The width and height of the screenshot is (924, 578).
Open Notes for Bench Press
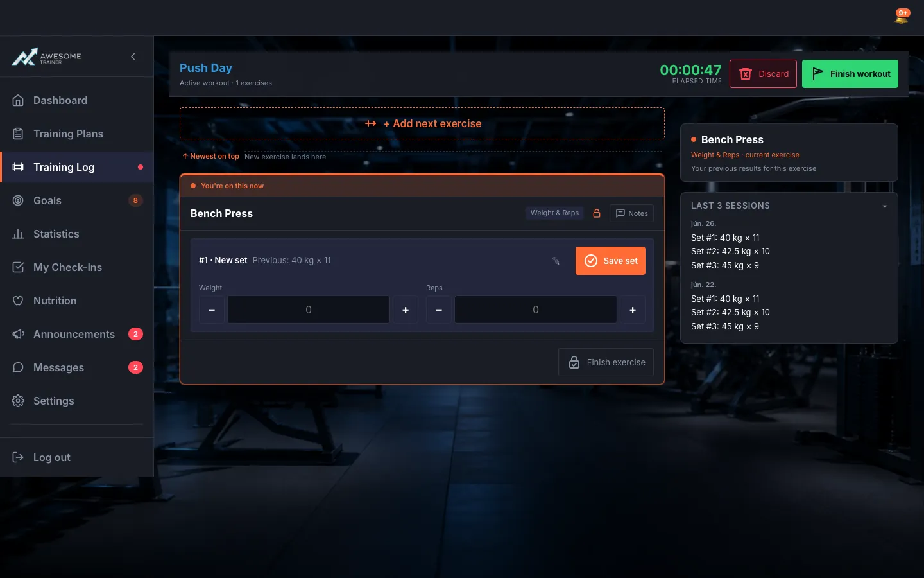pyautogui.click(x=631, y=213)
